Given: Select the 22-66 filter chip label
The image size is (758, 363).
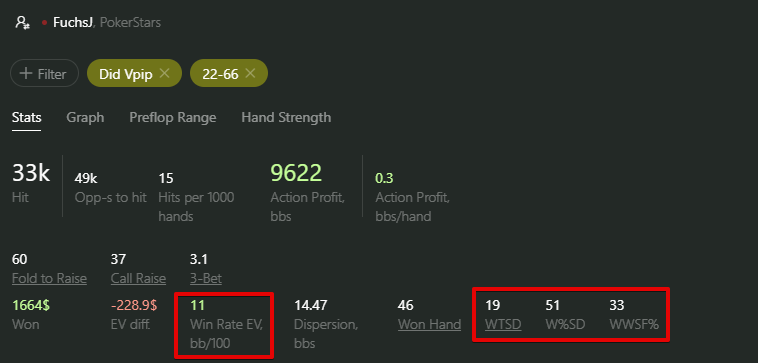Looking at the screenshot, I should point(220,73).
